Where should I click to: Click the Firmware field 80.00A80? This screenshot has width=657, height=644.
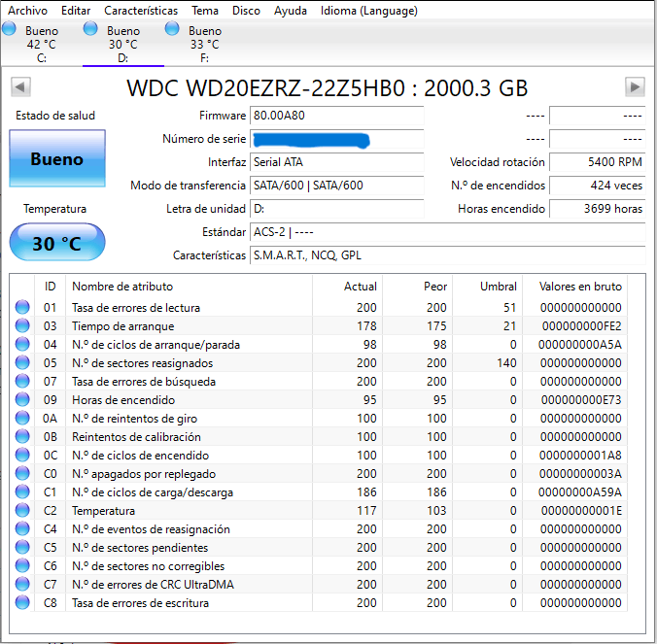coord(337,116)
